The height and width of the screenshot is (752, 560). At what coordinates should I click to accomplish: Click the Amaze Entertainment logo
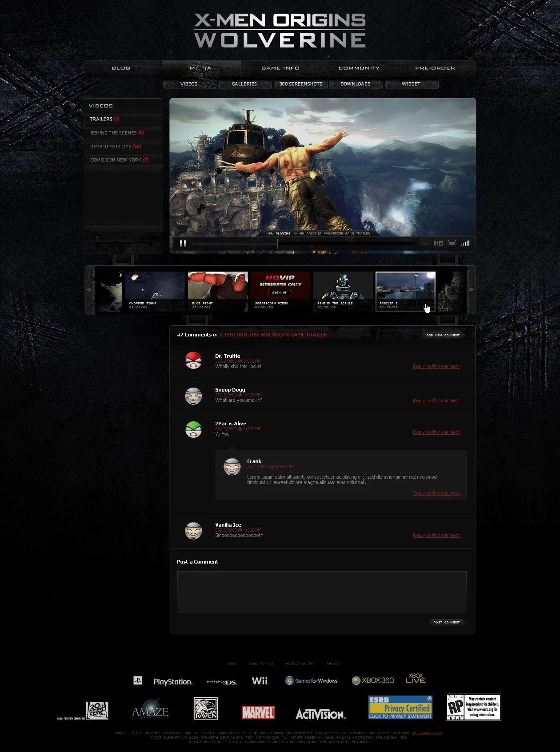[151, 709]
